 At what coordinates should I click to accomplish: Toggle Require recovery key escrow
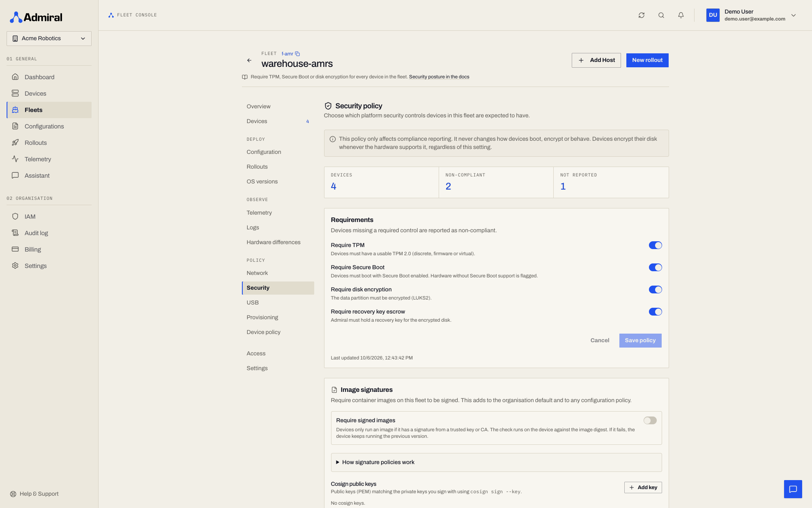click(655, 312)
